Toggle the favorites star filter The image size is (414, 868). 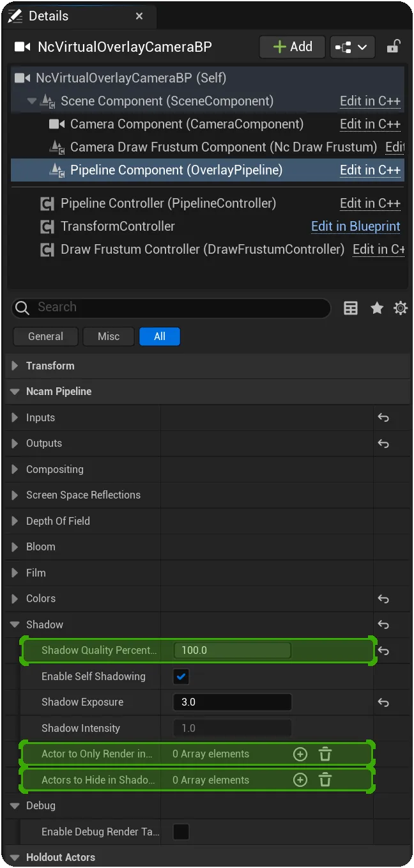point(377,308)
